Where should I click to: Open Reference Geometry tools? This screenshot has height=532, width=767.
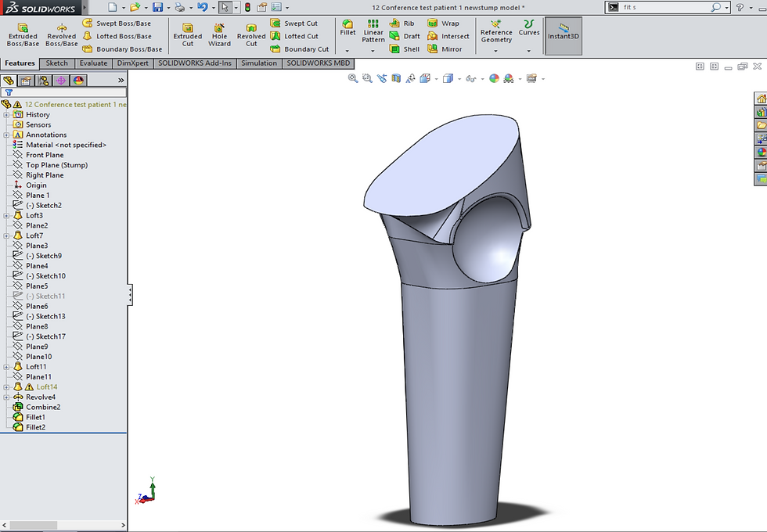(496, 31)
